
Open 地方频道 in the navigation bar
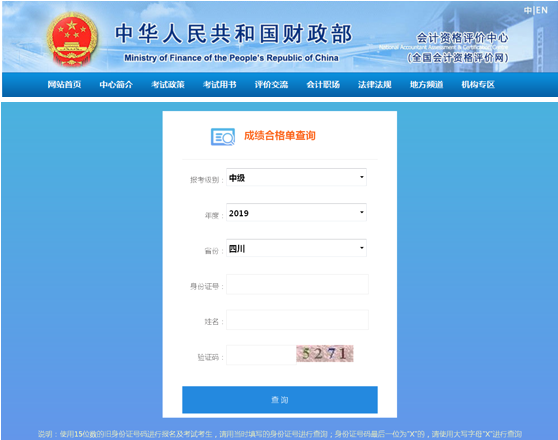426,85
